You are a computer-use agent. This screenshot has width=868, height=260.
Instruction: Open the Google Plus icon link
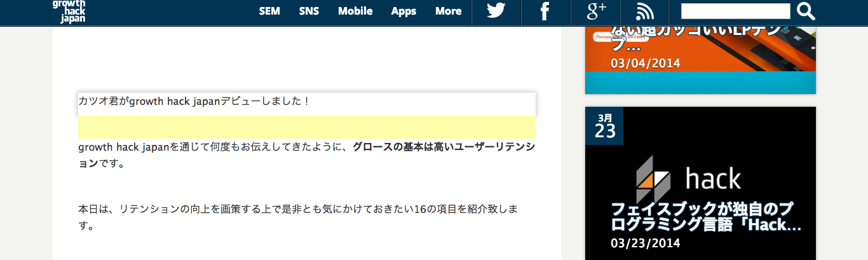tap(595, 11)
